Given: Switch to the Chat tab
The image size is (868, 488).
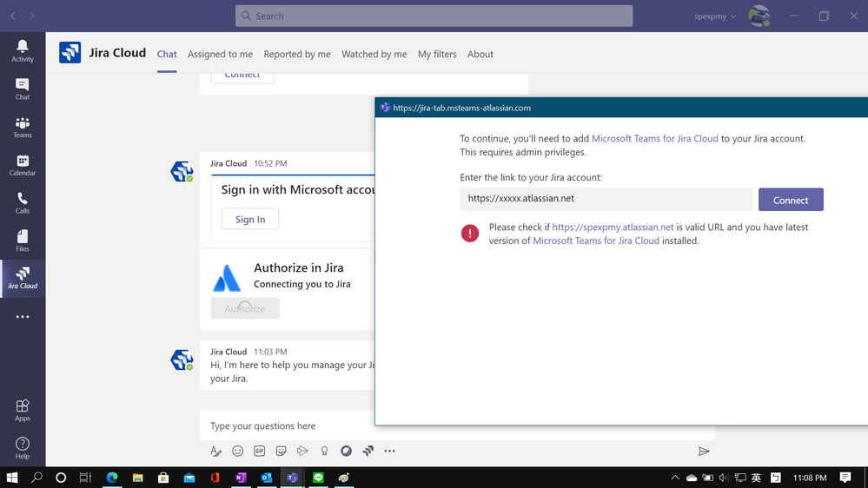Looking at the screenshot, I should (x=167, y=54).
